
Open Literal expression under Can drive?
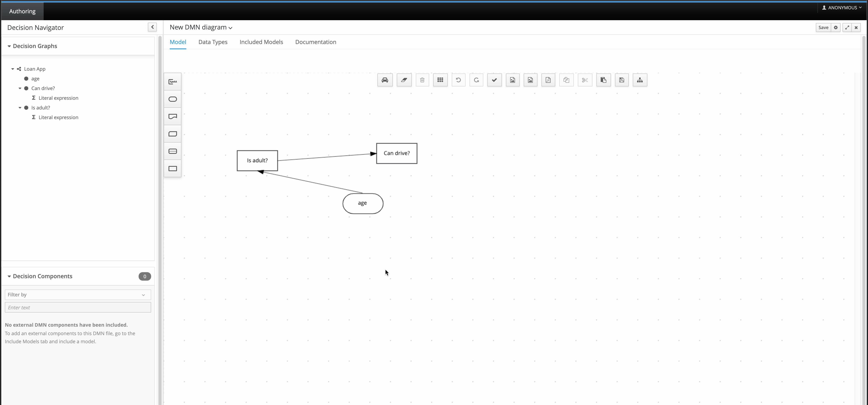tap(58, 98)
